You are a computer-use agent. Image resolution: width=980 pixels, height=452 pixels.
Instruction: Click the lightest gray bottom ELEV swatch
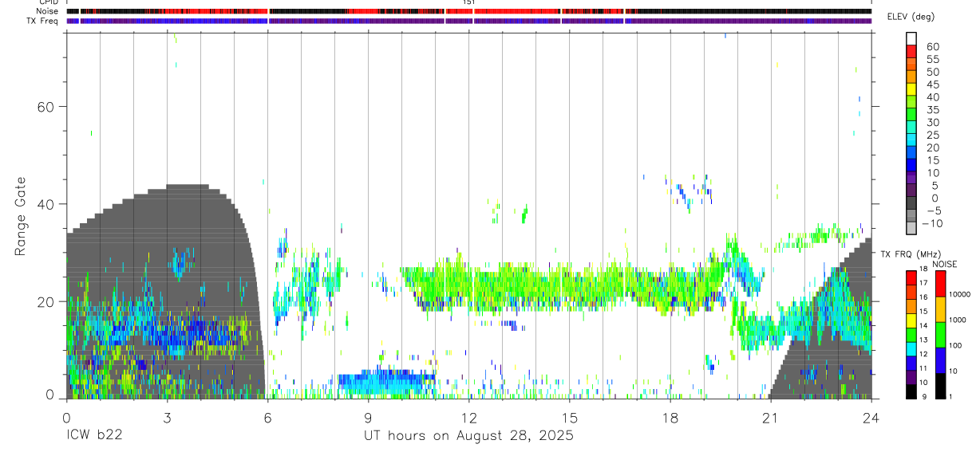911,228
